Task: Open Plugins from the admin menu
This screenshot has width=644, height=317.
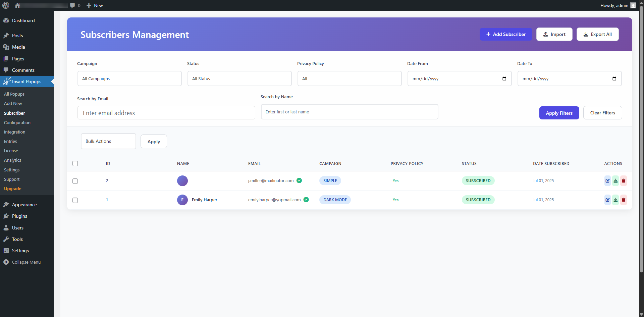Action: tap(19, 216)
